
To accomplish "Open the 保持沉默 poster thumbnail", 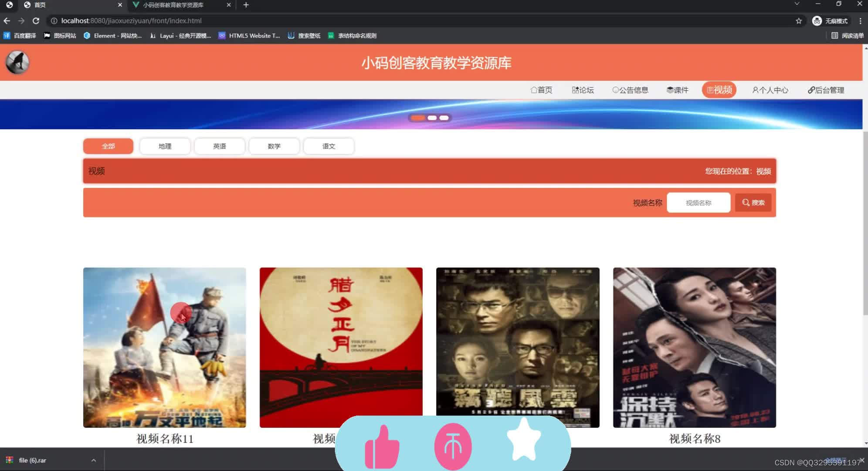I will pyautogui.click(x=695, y=348).
